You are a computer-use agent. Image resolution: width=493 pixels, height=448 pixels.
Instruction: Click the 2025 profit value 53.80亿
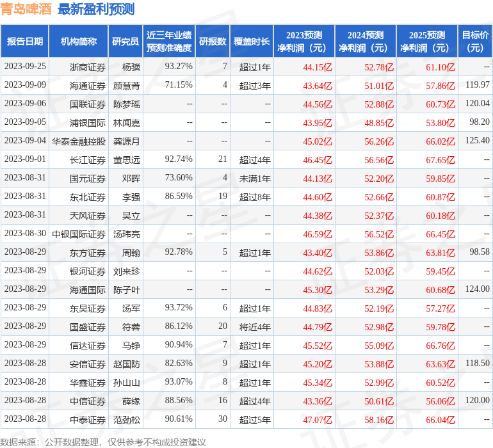tap(440, 123)
